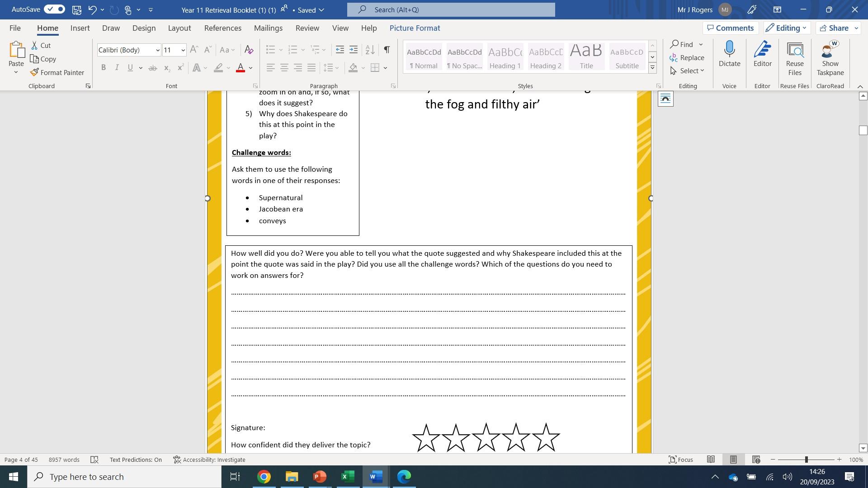The image size is (868, 488).
Task: Toggle Bold formatting
Action: click(x=104, y=68)
